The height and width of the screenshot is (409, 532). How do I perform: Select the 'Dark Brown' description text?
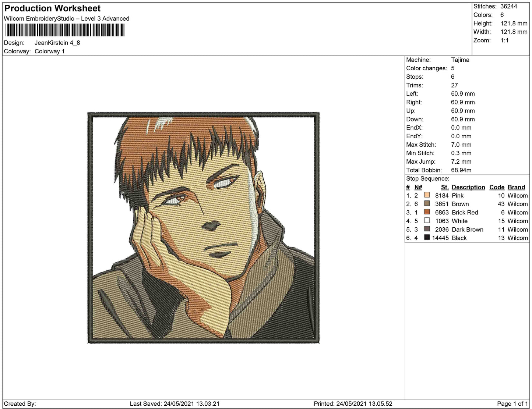[x=468, y=229]
